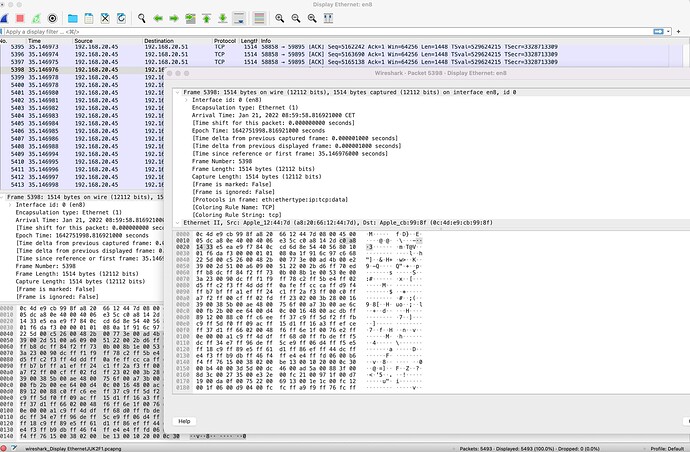This screenshot has width=690, height=452.
Task: Stop the running capture with the red square
Action: [x=20, y=18]
